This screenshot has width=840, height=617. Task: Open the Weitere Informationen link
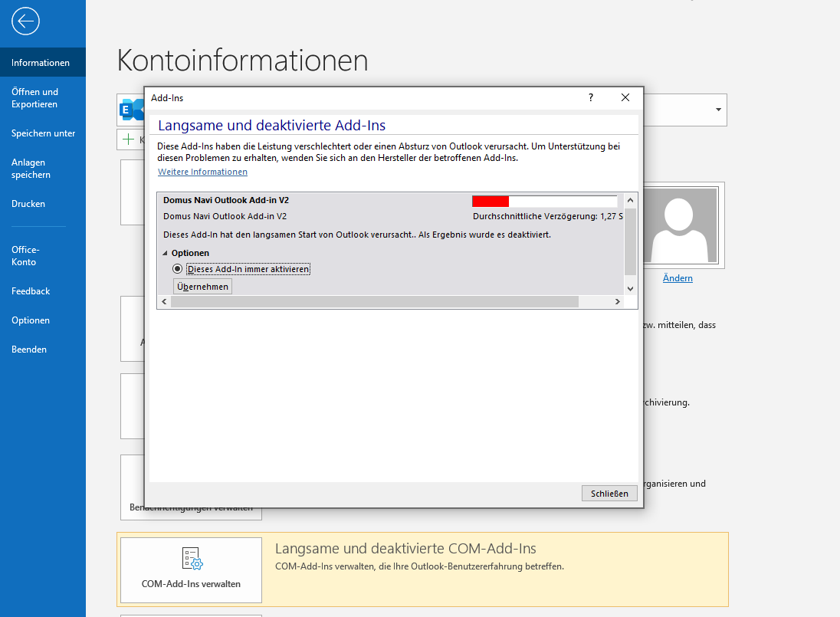[x=202, y=172]
